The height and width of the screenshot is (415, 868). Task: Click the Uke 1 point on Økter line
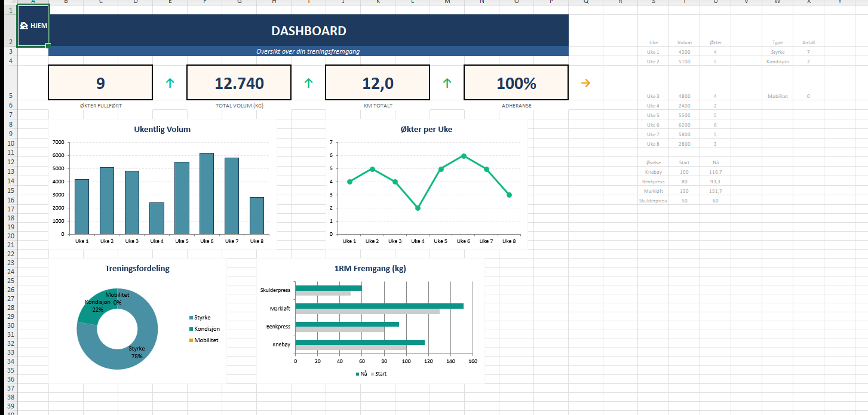click(349, 182)
